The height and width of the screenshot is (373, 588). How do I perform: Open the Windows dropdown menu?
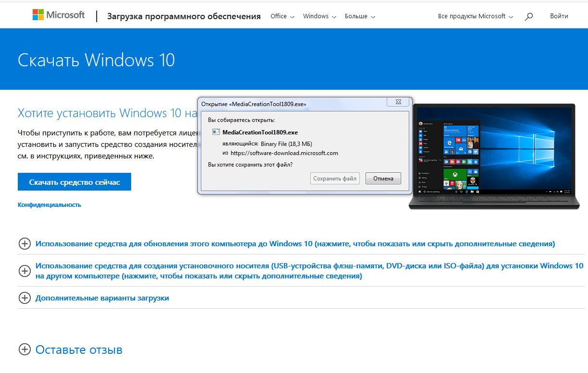point(319,16)
